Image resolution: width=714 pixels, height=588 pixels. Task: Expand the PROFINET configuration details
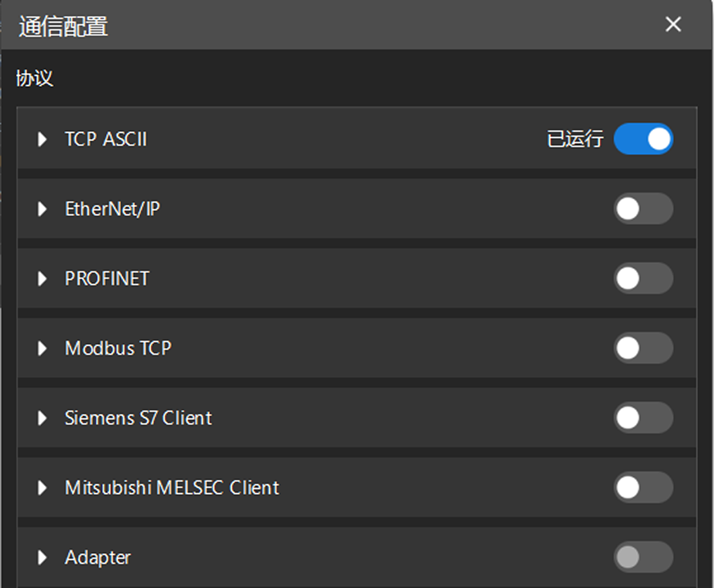42,279
